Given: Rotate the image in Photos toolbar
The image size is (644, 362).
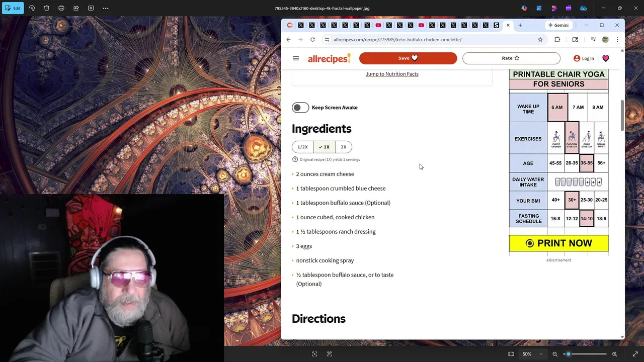Looking at the screenshot, I should tap(32, 8).
